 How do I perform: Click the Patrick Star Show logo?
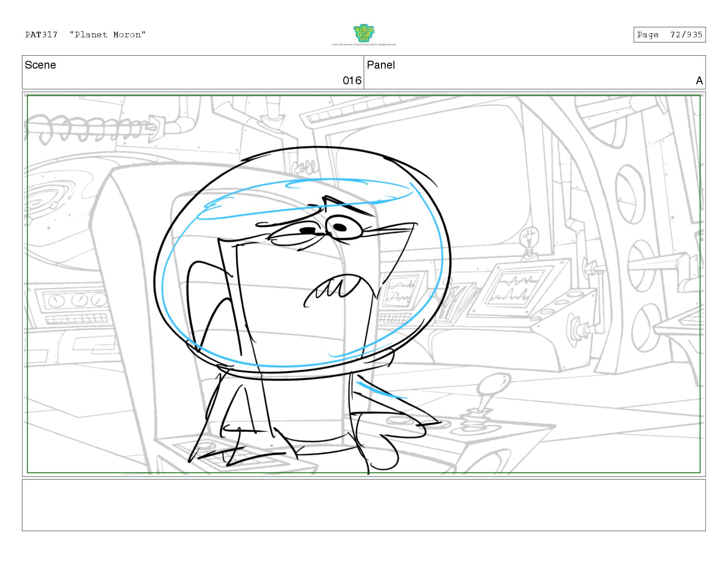tap(364, 33)
